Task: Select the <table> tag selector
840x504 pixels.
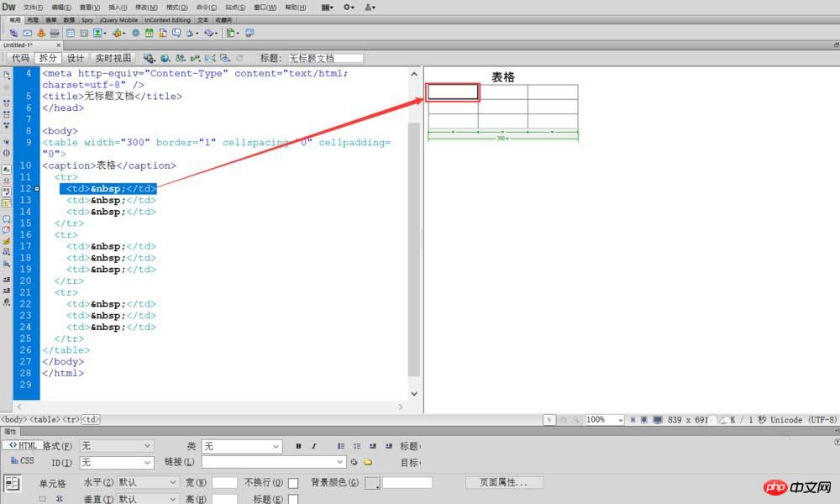Action: (45, 420)
